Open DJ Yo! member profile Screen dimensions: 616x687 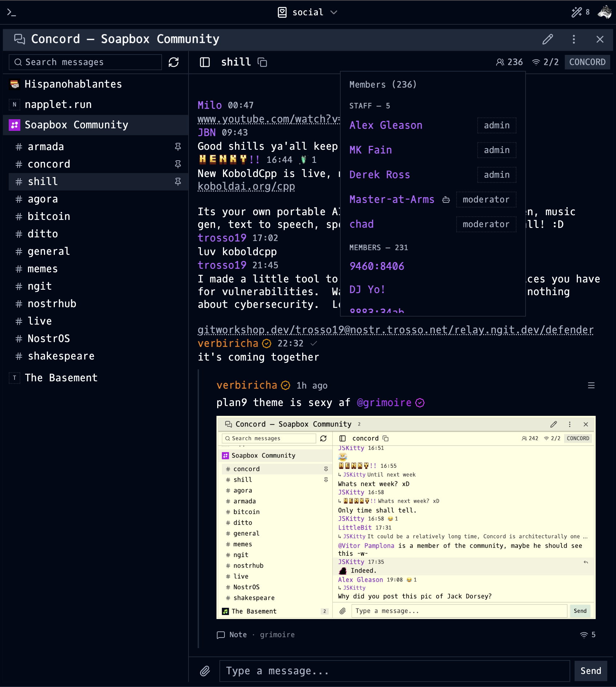tap(367, 290)
